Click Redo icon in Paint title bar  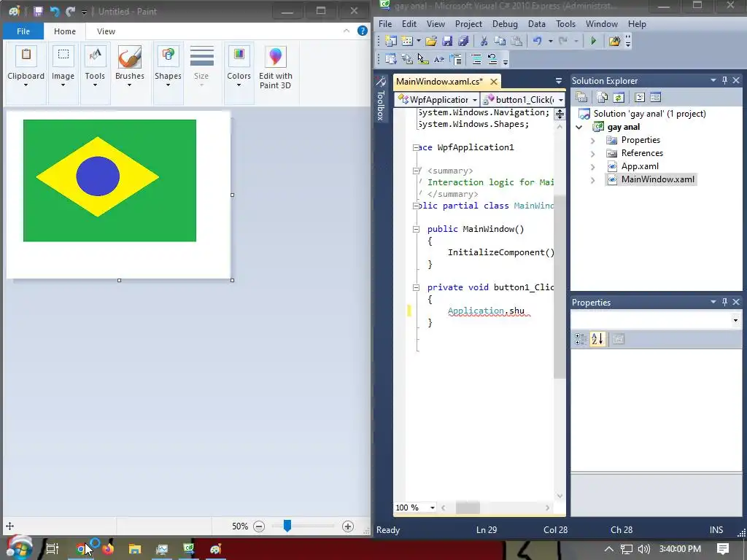[71, 12]
